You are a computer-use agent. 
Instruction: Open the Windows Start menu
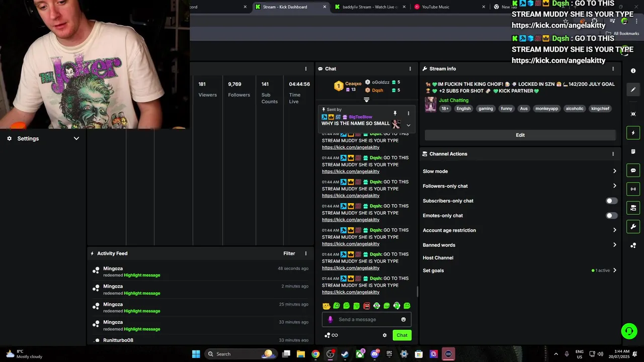[x=196, y=354]
